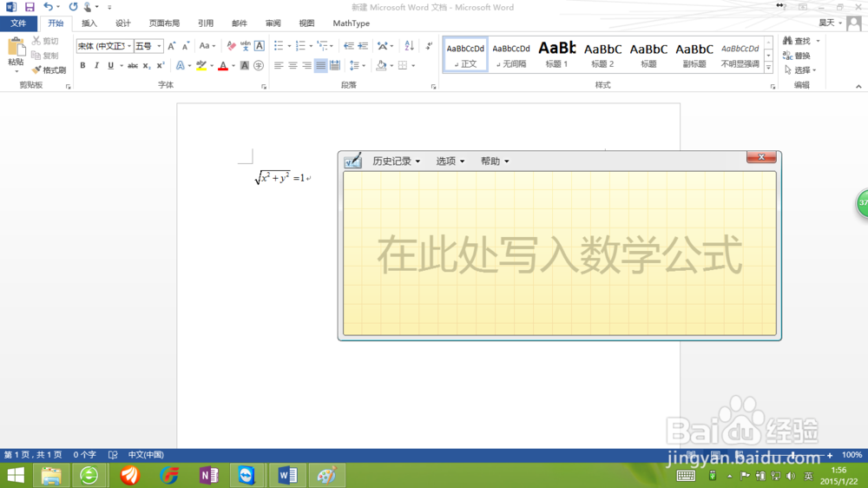This screenshot has width=868, height=488.
Task: Apply the 副标题 style
Action: [x=694, y=55]
